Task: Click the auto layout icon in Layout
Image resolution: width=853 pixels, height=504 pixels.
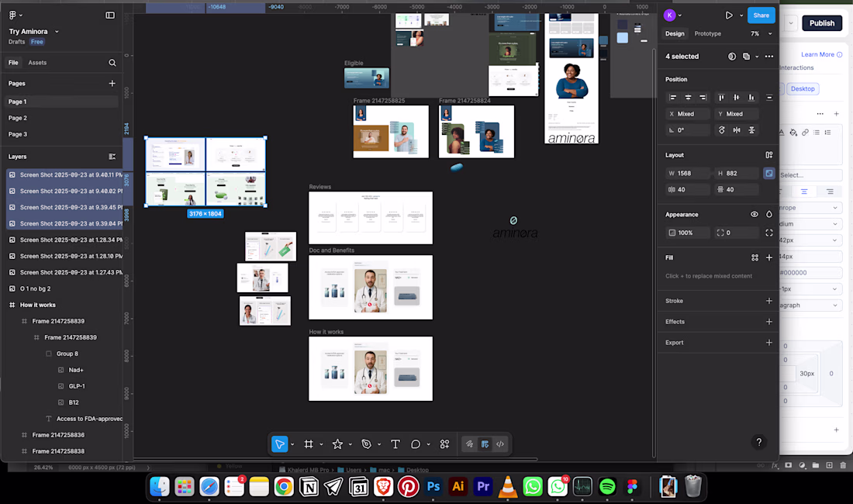Action: (x=769, y=155)
